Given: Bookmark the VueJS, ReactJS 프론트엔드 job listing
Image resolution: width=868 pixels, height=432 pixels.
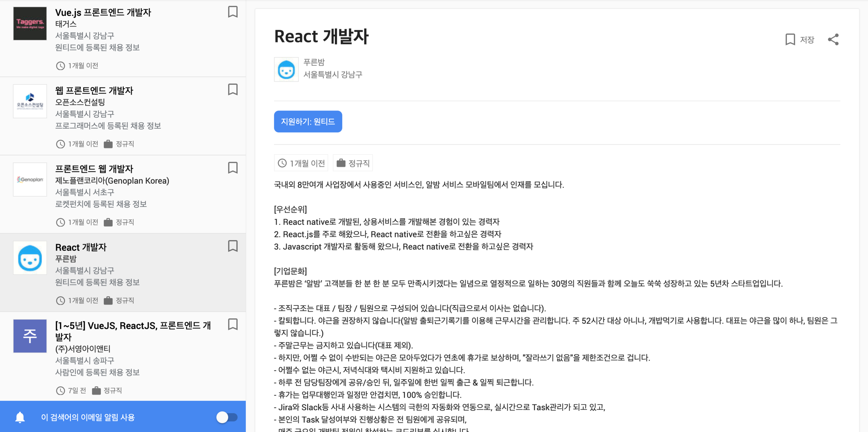Looking at the screenshot, I should pyautogui.click(x=233, y=324).
